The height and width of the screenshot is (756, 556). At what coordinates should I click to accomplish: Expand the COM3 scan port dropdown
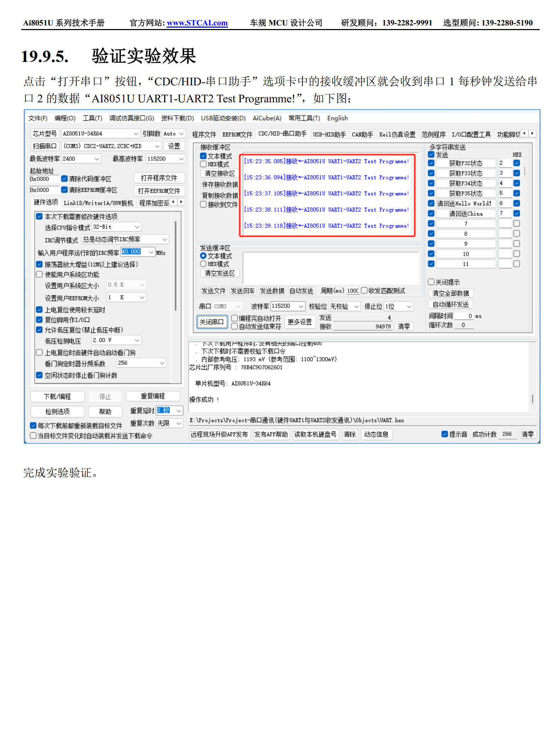click(157, 146)
